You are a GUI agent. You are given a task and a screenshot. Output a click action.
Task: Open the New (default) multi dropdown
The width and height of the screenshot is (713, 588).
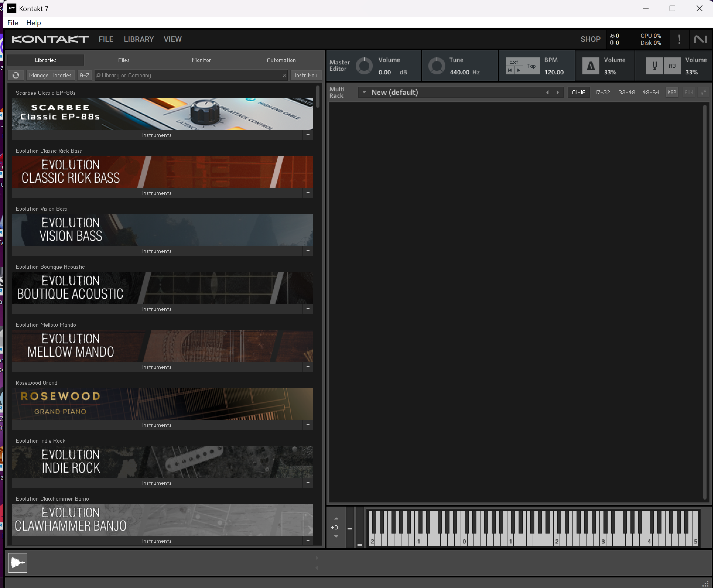coord(364,92)
